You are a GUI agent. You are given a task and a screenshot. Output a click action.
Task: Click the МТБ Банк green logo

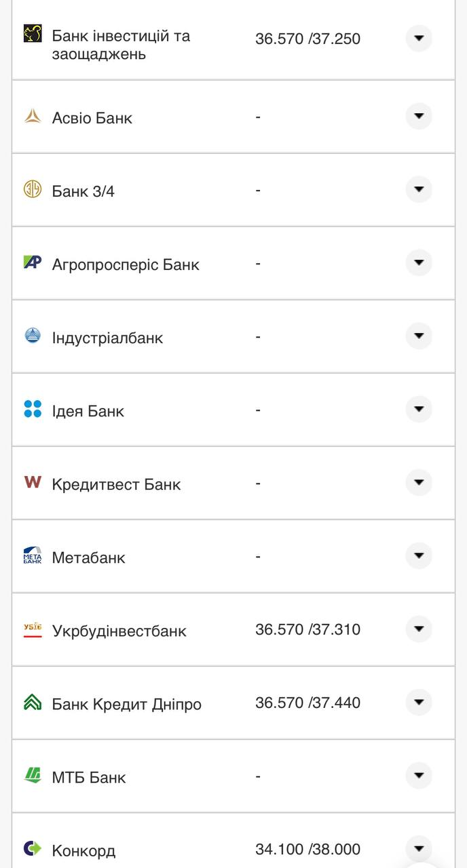click(33, 775)
